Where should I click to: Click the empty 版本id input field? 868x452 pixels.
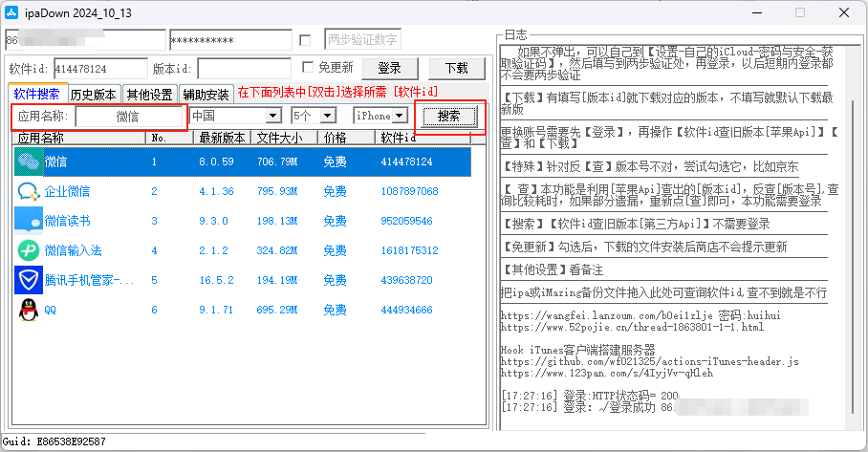[244, 69]
